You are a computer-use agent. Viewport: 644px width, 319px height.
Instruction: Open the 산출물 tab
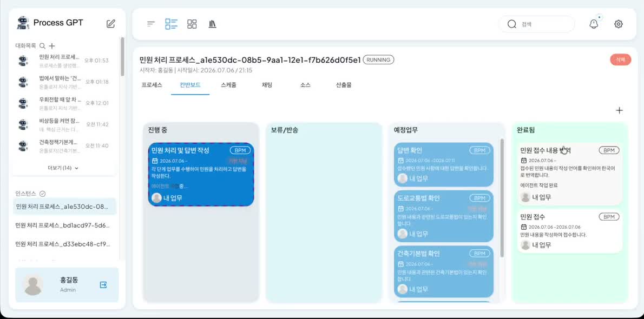pyautogui.click(x=344, y=85)
